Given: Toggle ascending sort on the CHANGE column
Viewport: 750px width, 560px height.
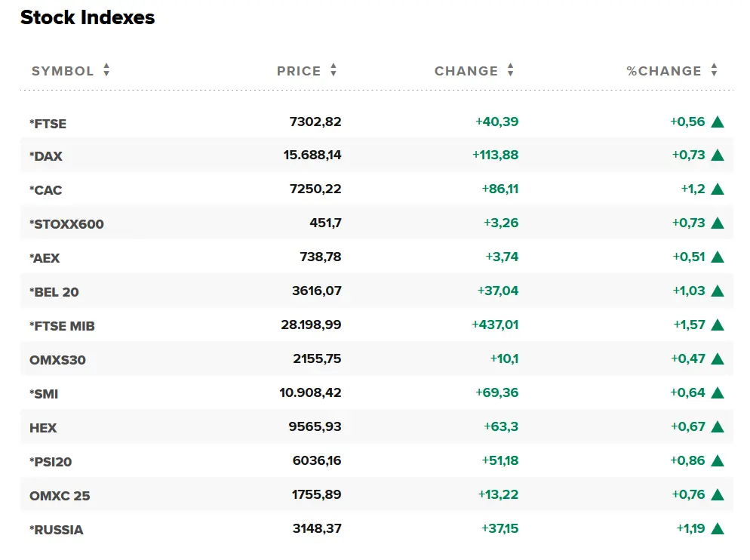Looking at the screenshot, I should pyautogui.click(x=511, y=70).
